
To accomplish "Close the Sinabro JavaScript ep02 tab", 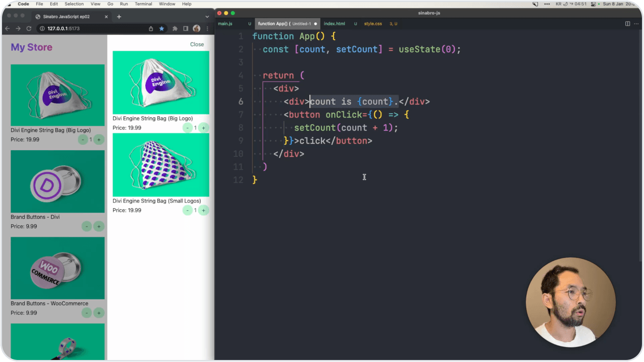I will [106, 17].
